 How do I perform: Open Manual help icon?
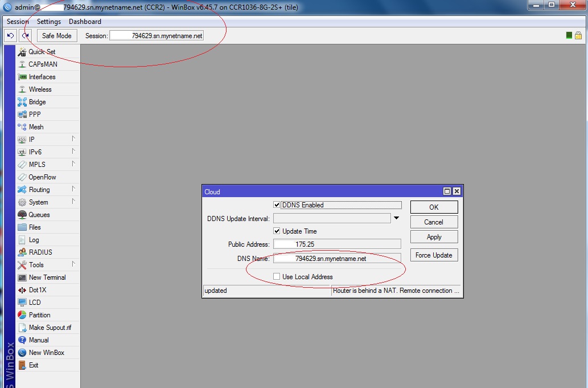point(22,340)
